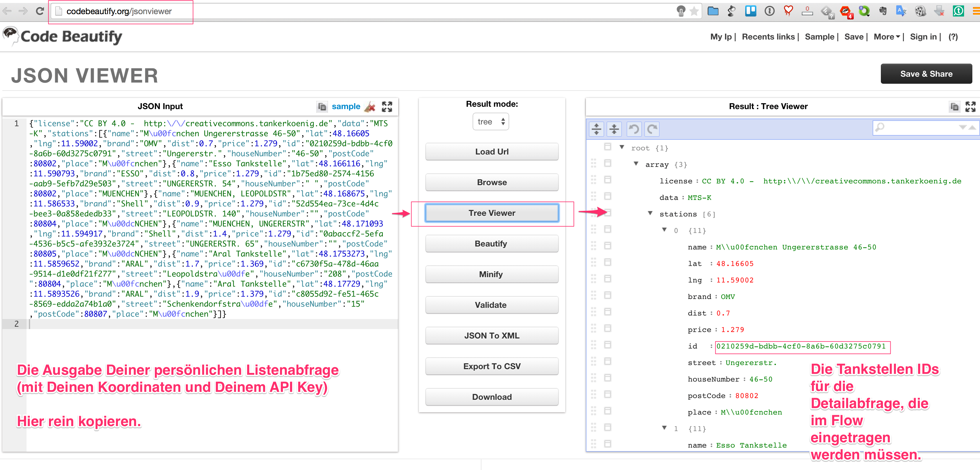Image resolution: width=980 pixels, height=470 pixels.
Task: Click Save in top navigation
Action: tap(854, 37)
